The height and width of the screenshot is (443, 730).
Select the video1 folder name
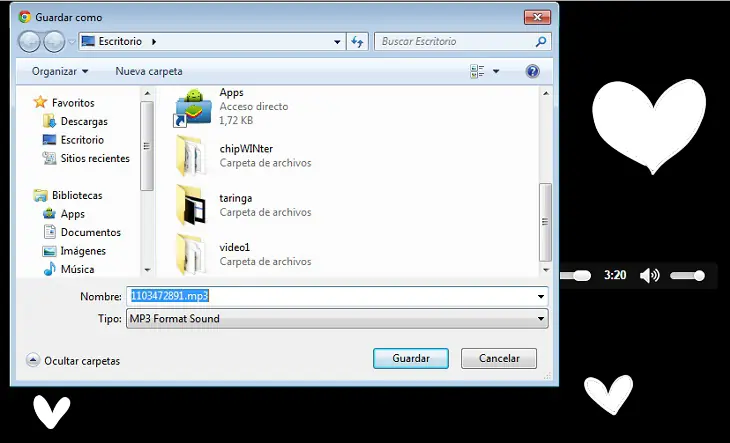tap(235, 247)
